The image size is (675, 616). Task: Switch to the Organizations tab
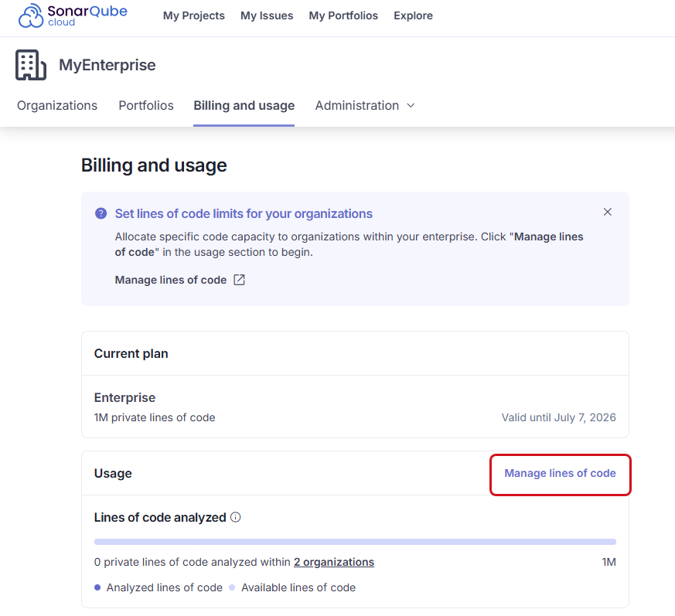coord(56,105)
